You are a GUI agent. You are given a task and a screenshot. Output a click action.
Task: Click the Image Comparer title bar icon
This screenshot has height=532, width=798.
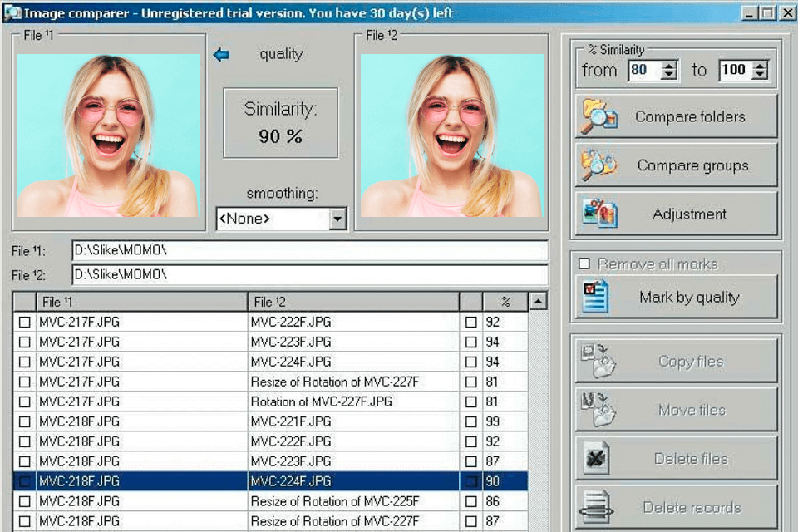14,12
